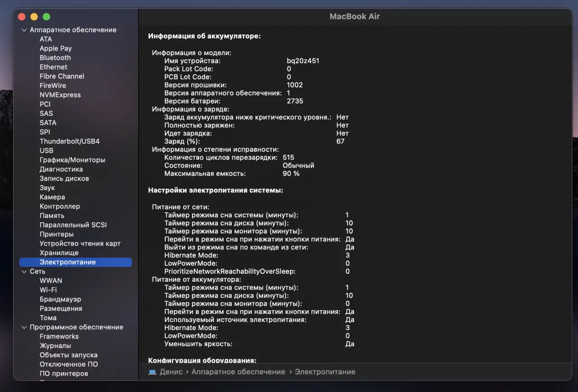This screenshot has height=392, width=578.
Task: Select Размещения in the sidebar
Action: tap(61, 308)
